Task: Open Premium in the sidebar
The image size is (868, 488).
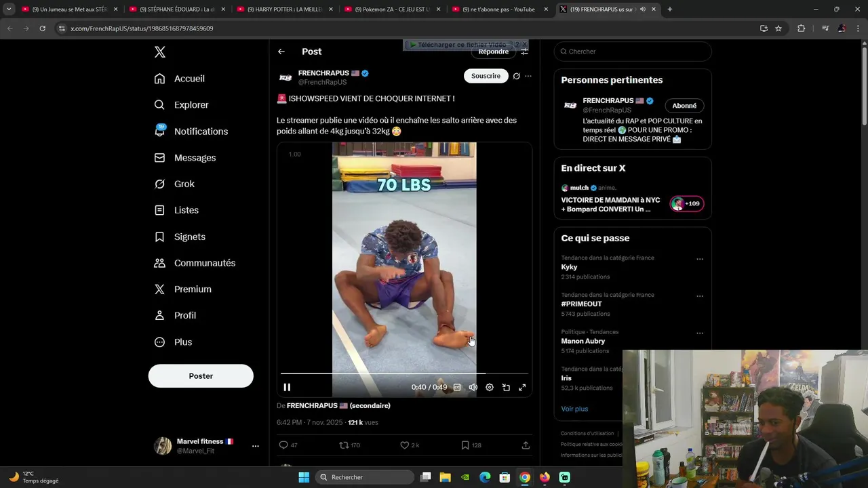Action: tap(183, 289)
